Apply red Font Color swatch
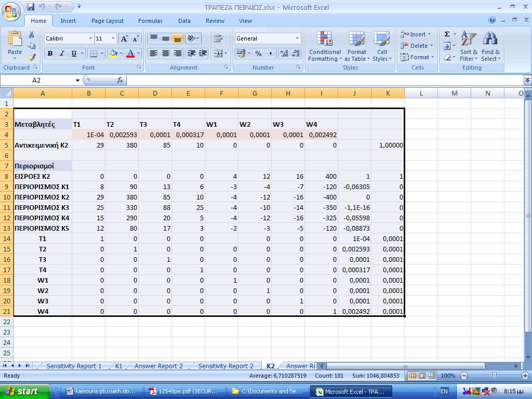The width and height of the screenshot is (532, 399). coord(130,54)
